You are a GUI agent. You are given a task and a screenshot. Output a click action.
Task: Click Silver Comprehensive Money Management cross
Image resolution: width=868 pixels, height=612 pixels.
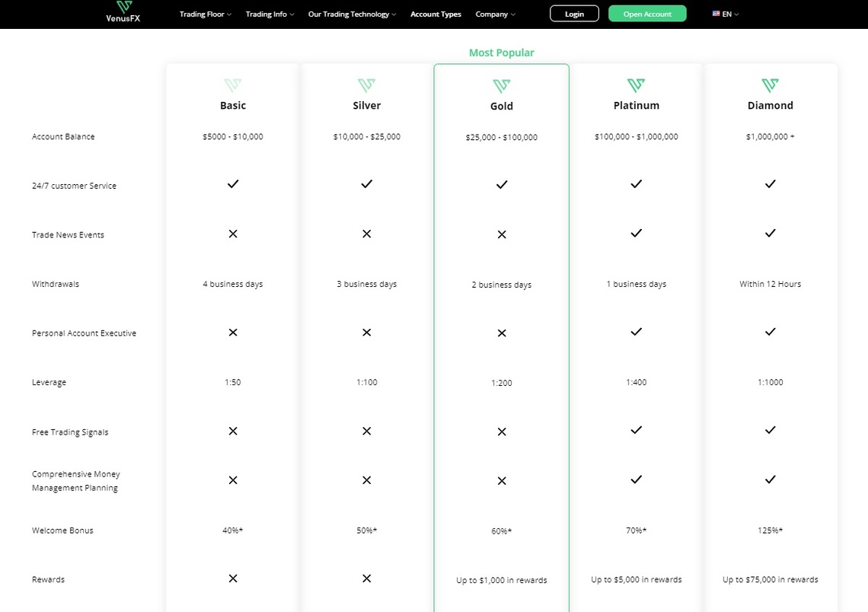[366, 480]
